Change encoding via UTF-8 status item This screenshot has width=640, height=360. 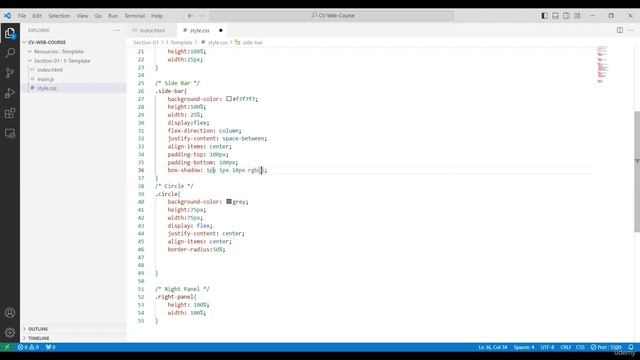tap(547, 347)
